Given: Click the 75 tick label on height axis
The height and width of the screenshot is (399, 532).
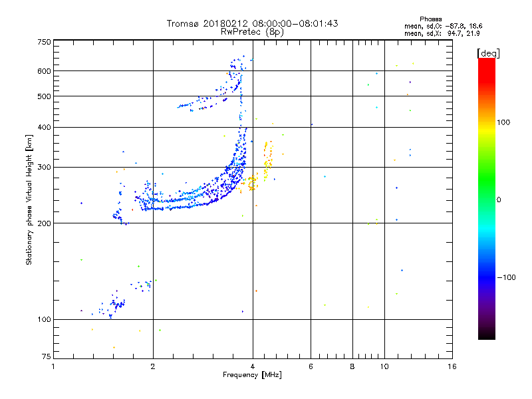Looking at the screenshot, I should [x=46, y=358].
